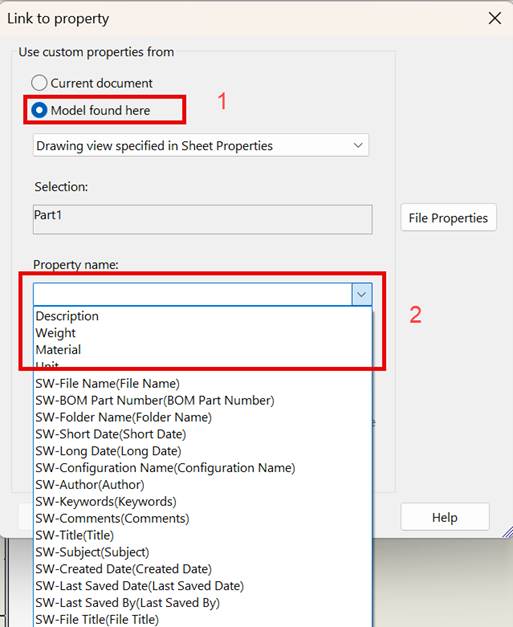Close the Link to property dialog
The height and width of the screenshot is (627, 513).
tap(495, 18)
